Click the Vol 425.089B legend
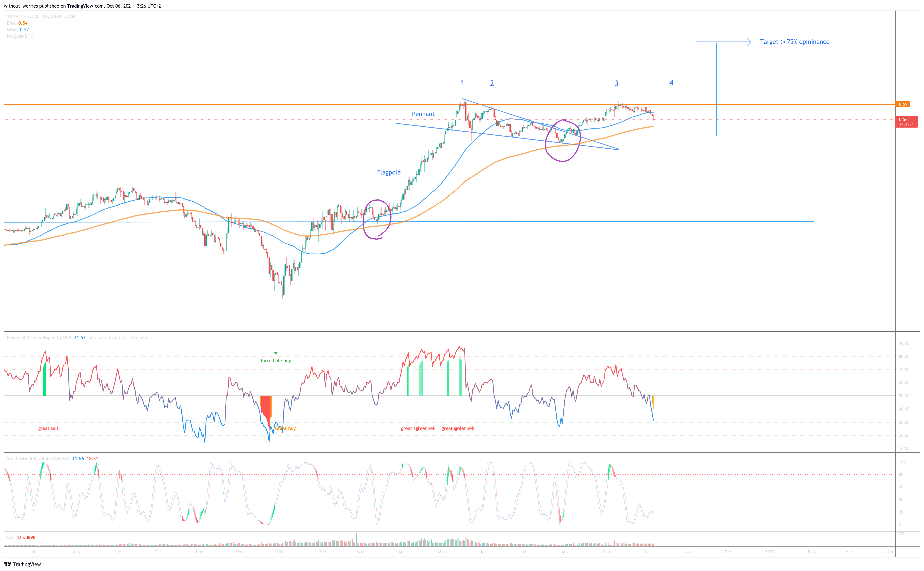 (21, 537)
